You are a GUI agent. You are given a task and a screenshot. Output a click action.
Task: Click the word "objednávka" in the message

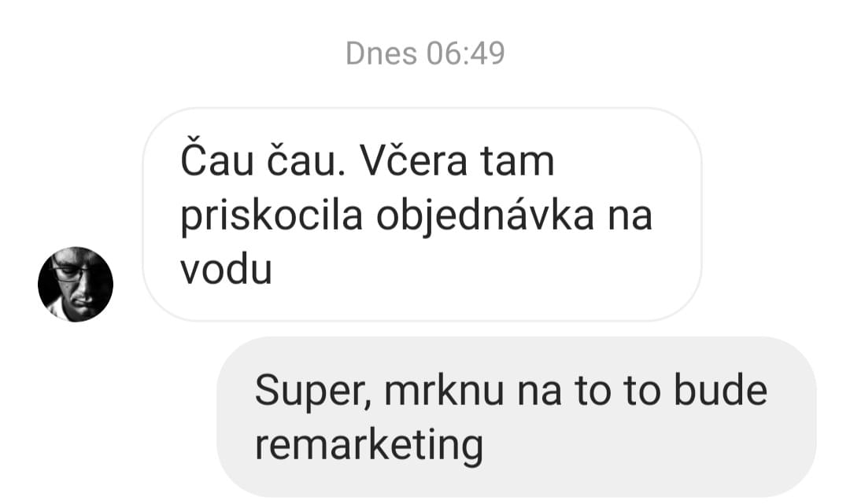[x=485, y=218]
